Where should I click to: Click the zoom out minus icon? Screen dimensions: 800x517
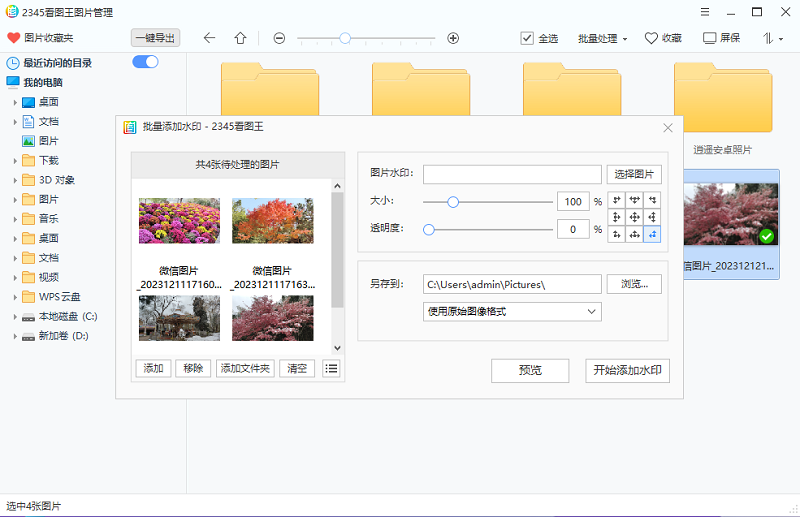point(279,38)
